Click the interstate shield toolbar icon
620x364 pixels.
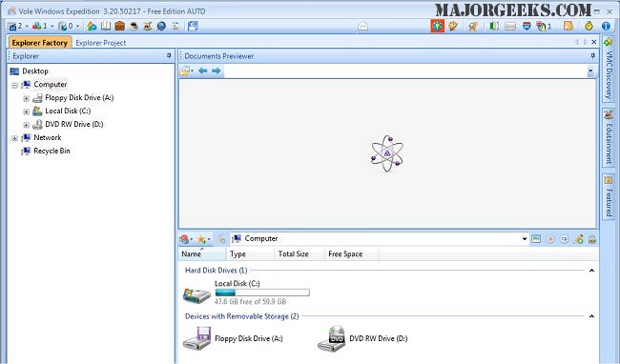pos(527,26)
